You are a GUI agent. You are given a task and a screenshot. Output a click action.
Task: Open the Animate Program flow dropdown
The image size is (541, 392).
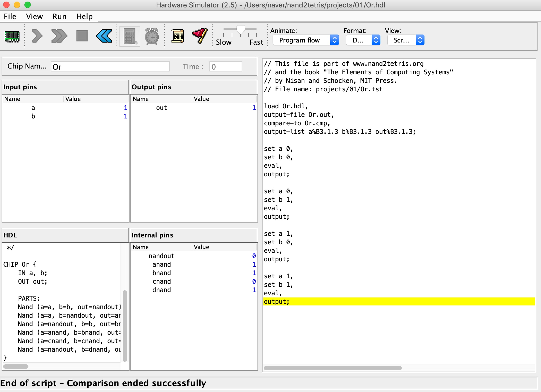pyautogui.click(x=306, y=40)
